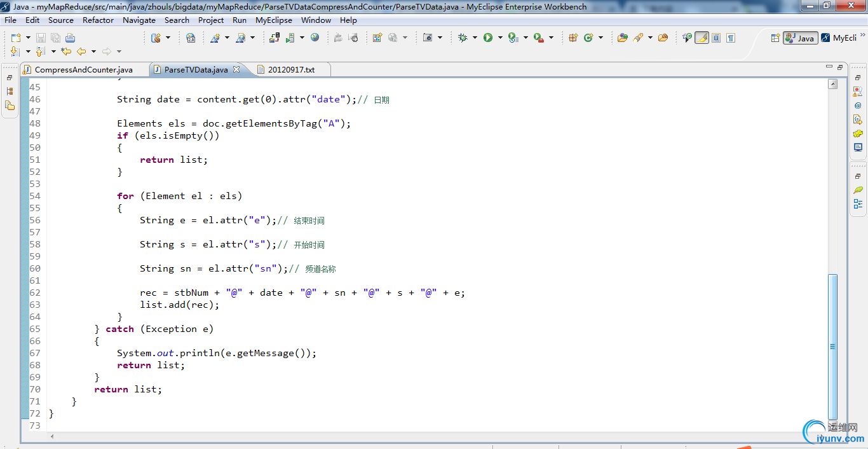The image size is (868, 449).
Task: Open the camera capture dropdown arrow
Action: [x=440, y=38]
